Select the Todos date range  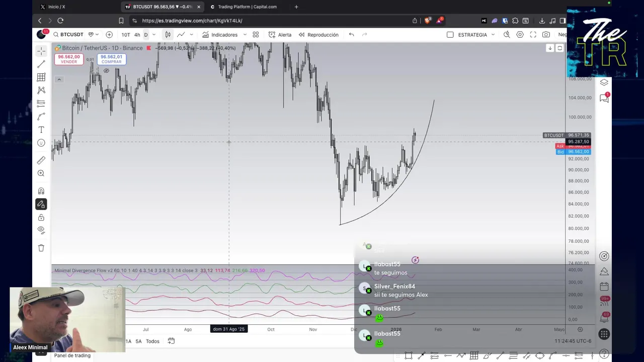[x=152, y=341]
